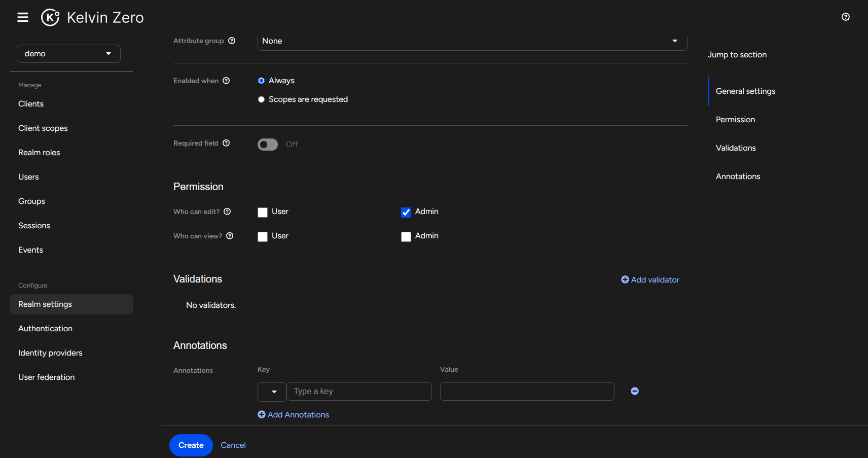Viewport: 868px width, 458px height.
Task: Open Identity providers from the sidebar
Action: pyautogui.click(x=50, y=353)
